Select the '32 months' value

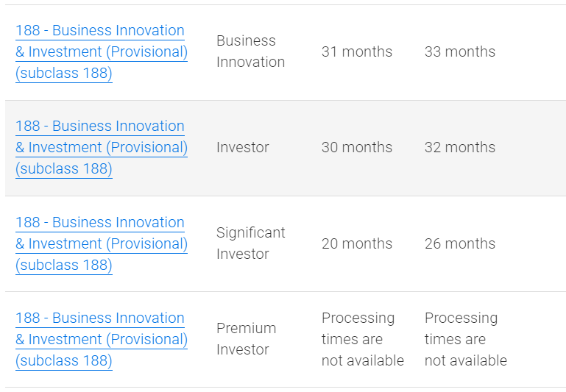pos(460,147)
